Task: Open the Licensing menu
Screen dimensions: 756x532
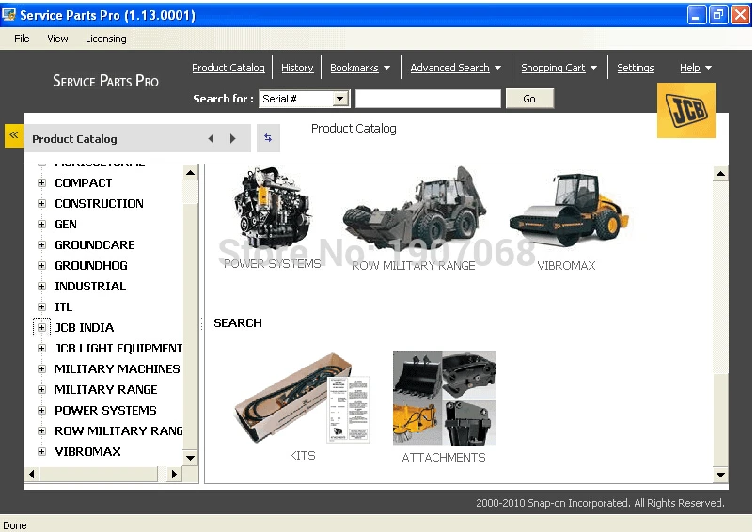Action: (106, 39)
